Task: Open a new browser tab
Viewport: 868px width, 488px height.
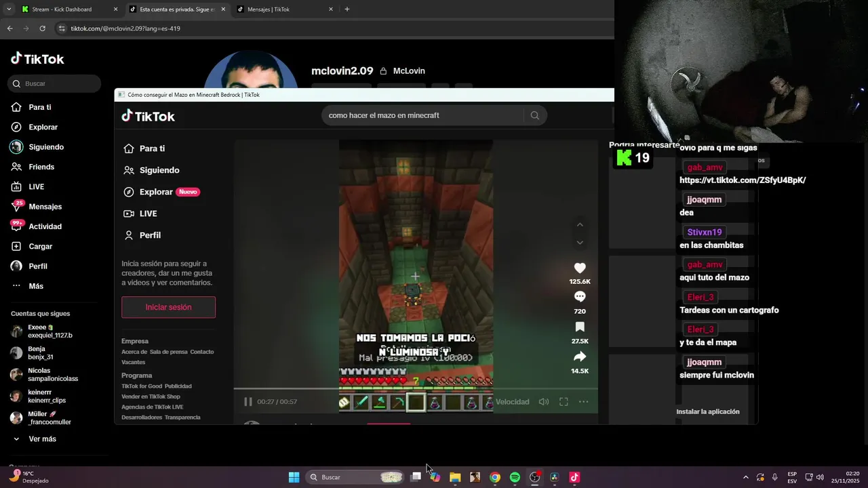Action: 347,9
